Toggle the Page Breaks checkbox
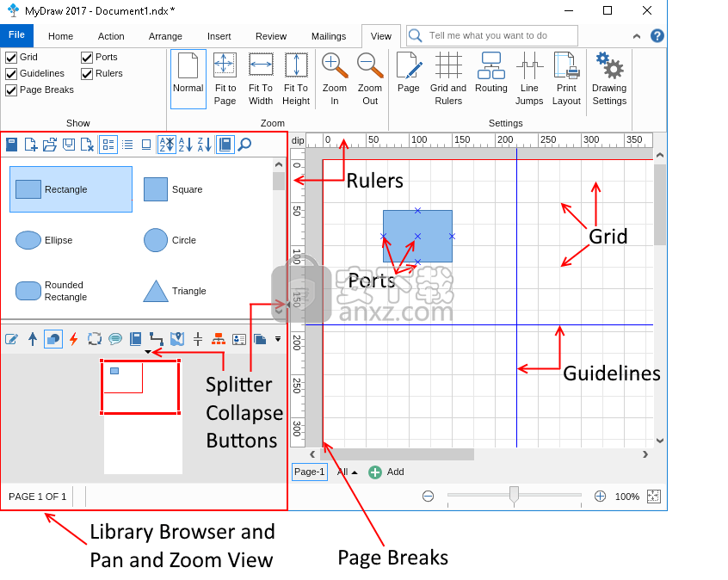 click(x=11, y=90)
